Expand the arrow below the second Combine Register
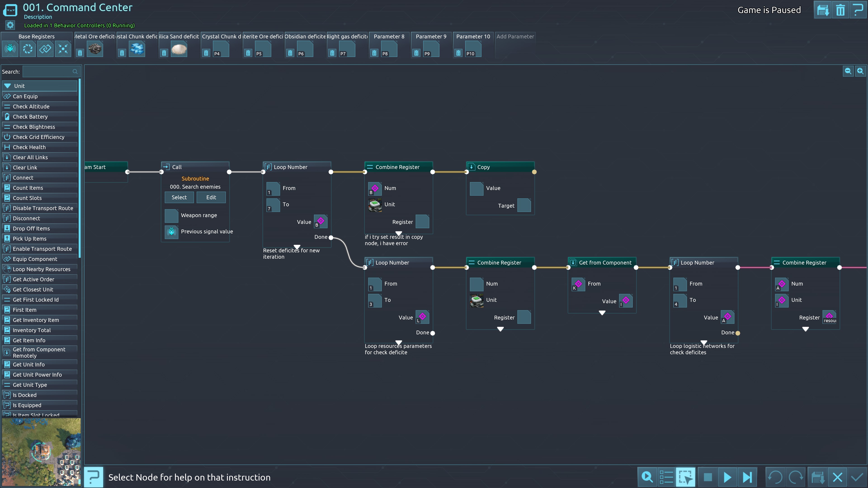 pyautogui.click(x=500, y=329)
